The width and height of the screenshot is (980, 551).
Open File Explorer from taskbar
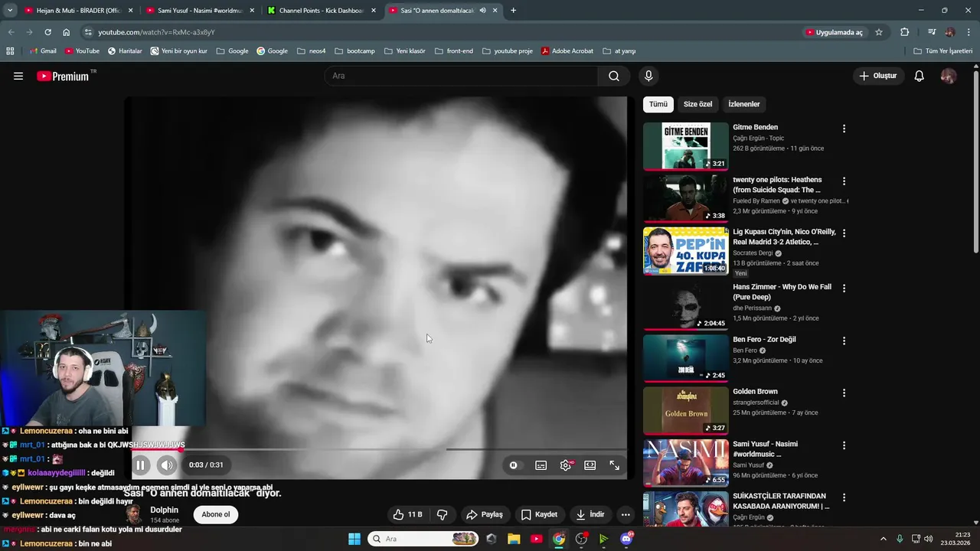coord(514,539)
